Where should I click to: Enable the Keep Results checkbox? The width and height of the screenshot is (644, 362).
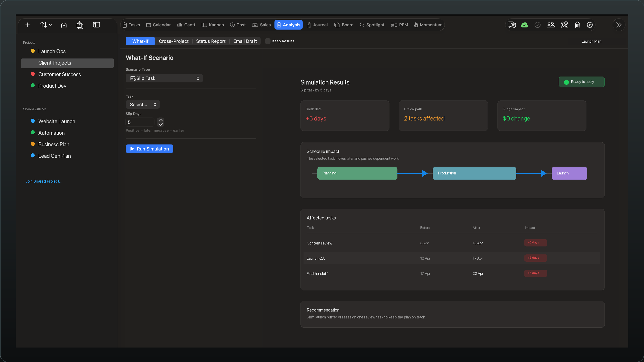click(267, 41)
